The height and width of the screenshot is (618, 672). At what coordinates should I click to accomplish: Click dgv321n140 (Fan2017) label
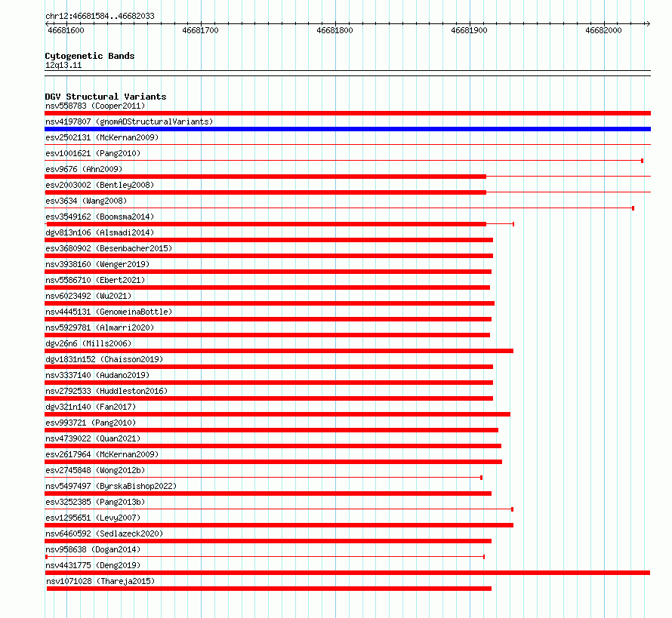coord(91,407)
